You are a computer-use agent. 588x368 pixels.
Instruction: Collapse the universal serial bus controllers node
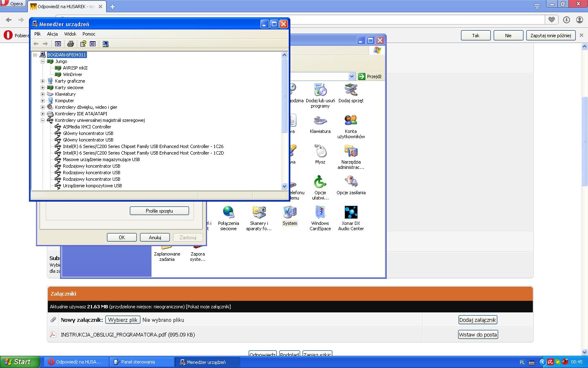pyautogui.click(x=42, y=120)
